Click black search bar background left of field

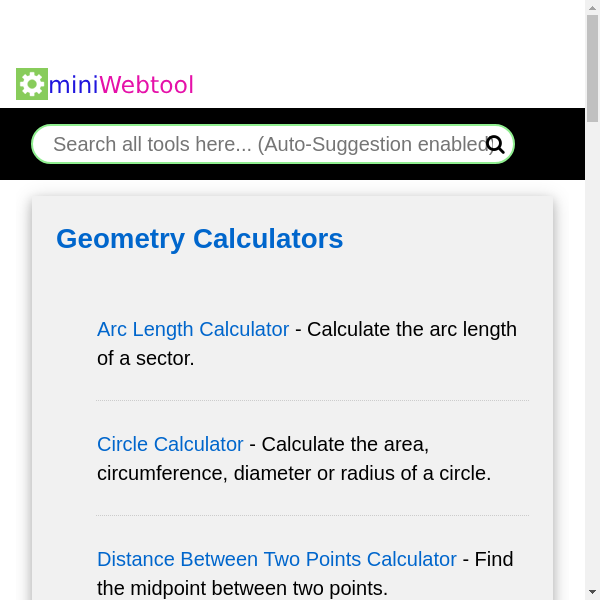coord(15,144)
